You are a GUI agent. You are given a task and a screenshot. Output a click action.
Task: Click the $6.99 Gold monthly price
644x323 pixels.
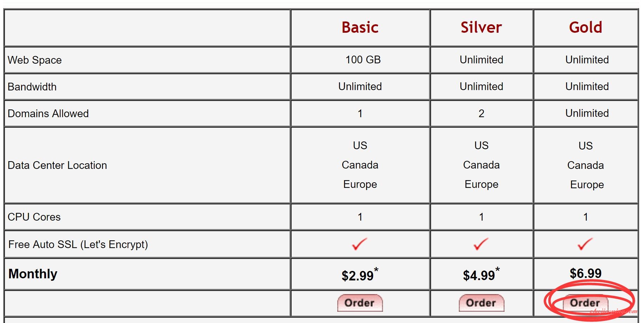(586, 273)
